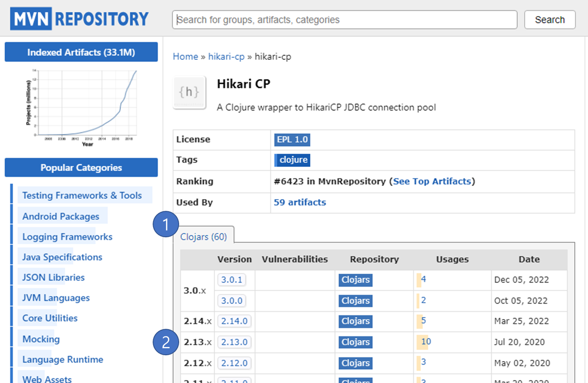Click the Vulnerabilities column header
This screenshot has width=588, height=383.
295,259
